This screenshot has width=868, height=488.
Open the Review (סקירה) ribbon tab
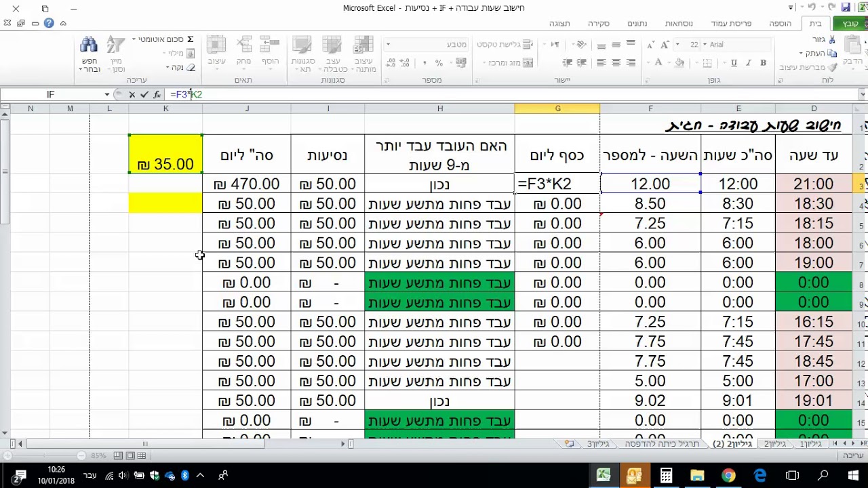[599, 23]
